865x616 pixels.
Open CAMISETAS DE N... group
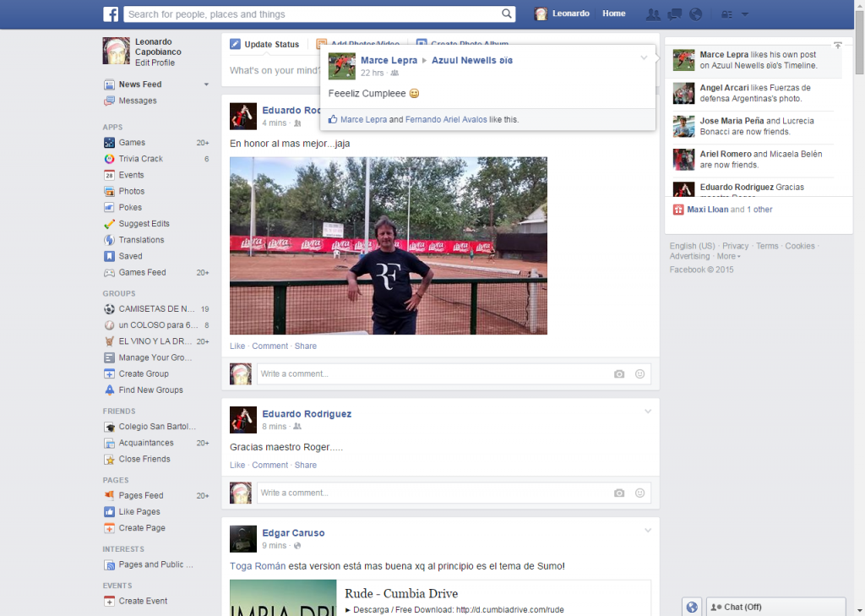pos(156,309)
